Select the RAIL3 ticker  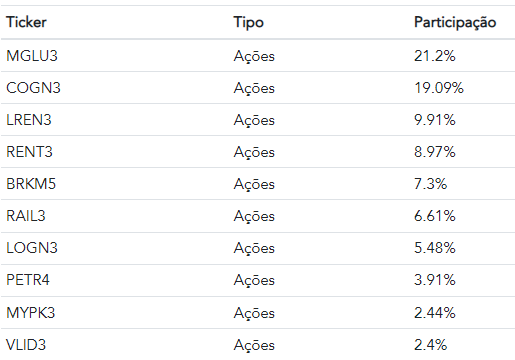coord(26,216)
